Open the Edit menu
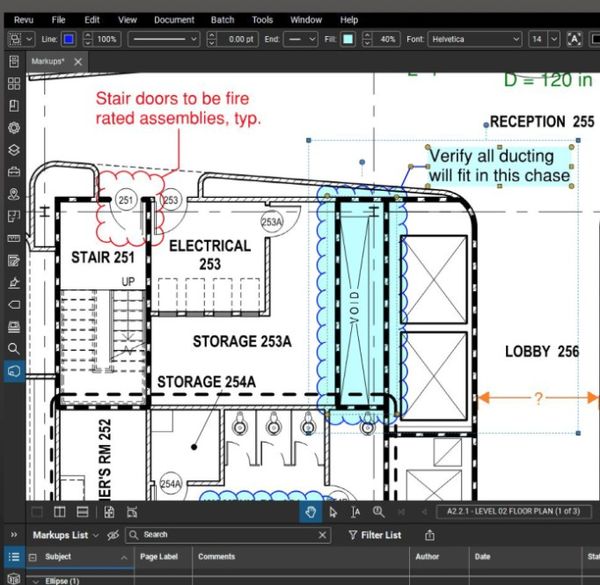 coord(92,20)
